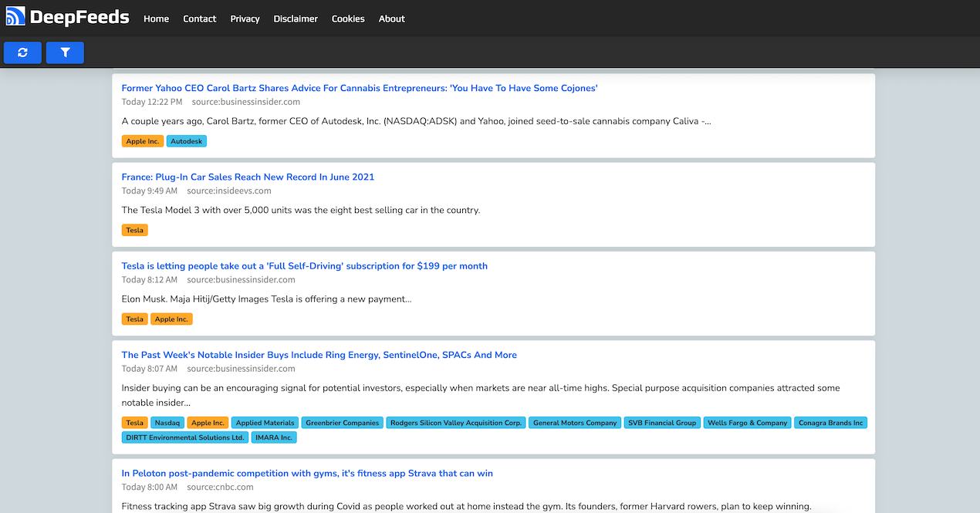980x513 pixels.
Task: Select the SVB Financial Group tag
Action: [x=662, y=423]
